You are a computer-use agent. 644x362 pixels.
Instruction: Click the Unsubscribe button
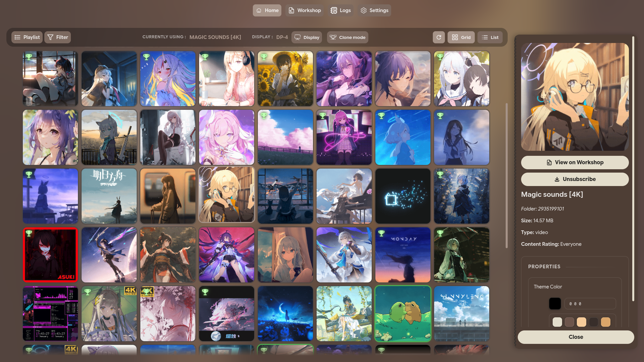575,179
